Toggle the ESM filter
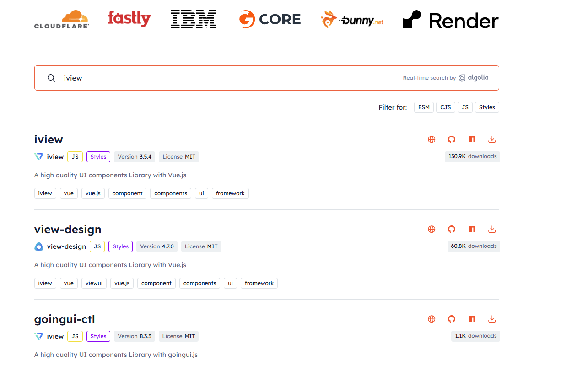 click(424, 107)
